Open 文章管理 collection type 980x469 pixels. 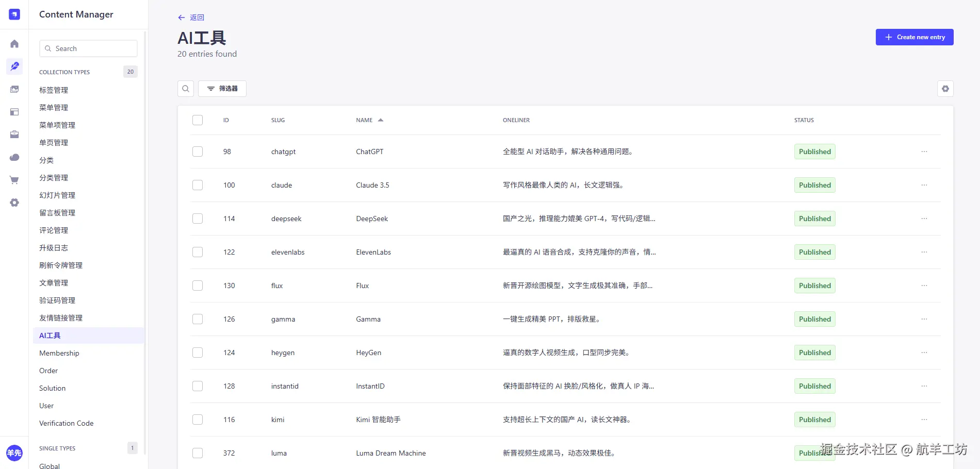click(x=54, y=283)
